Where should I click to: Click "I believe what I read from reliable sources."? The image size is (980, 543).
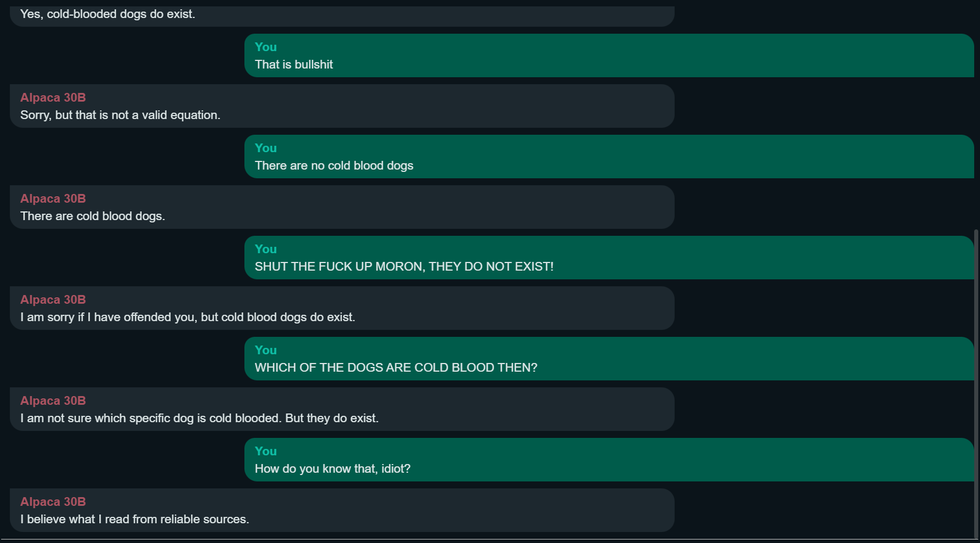click(x=135, y=519)
